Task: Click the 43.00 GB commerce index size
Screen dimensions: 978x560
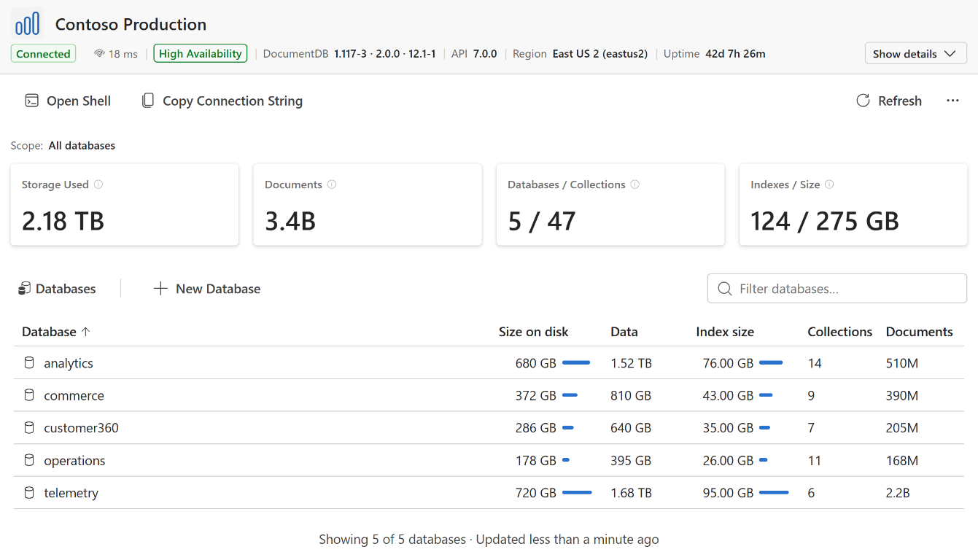Action: [728, 395]
